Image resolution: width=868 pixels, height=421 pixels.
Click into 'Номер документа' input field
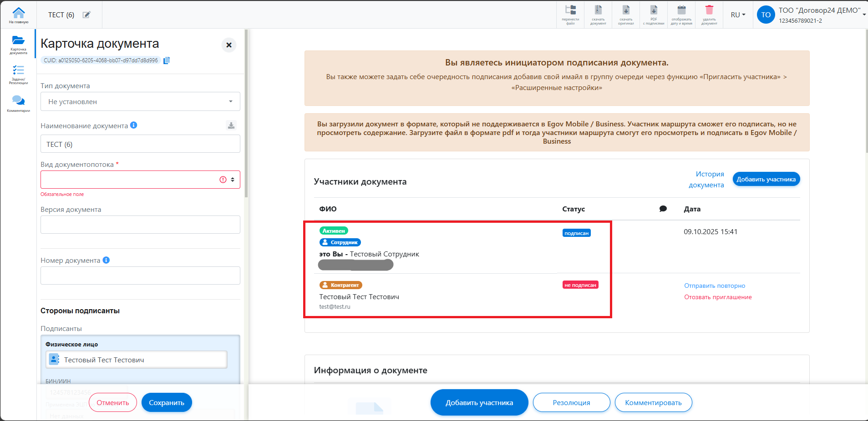point(140,276)
